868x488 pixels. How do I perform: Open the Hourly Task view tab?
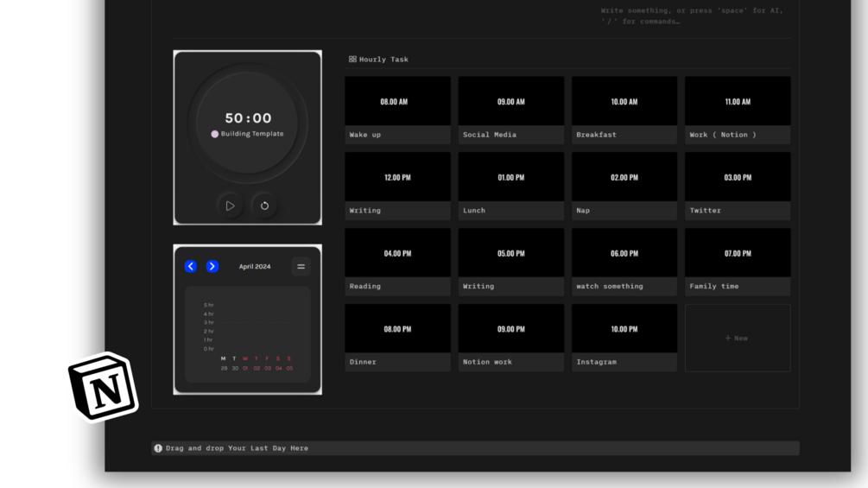coord(378,60)
